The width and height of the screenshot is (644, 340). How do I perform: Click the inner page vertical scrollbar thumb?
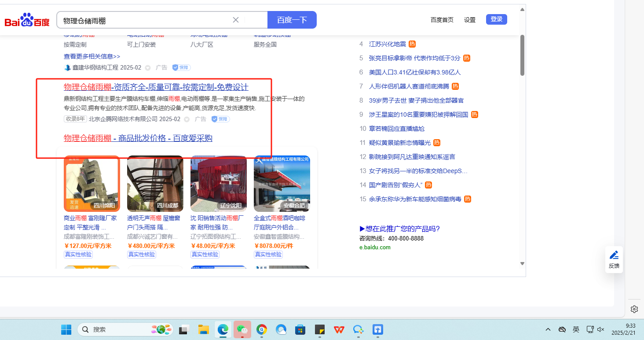click(522, 55)
